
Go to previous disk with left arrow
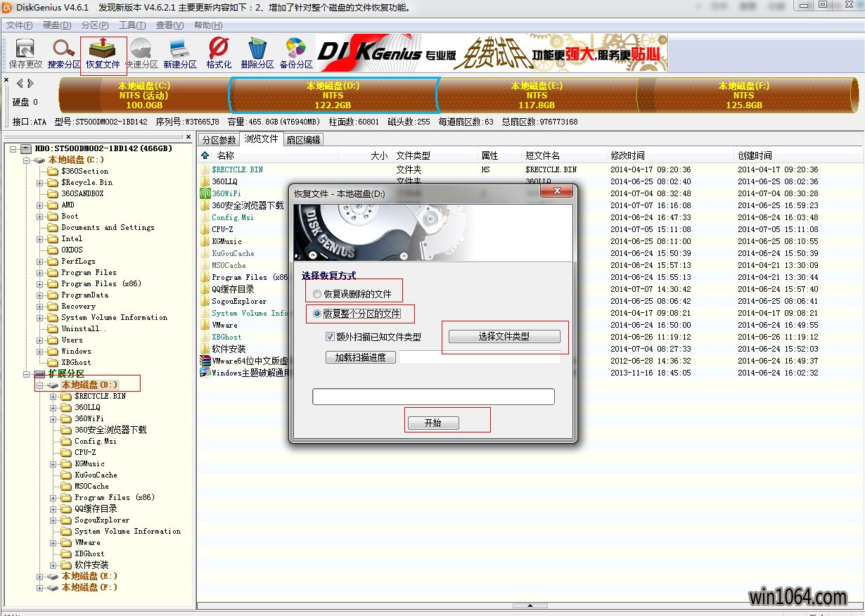(20, 84)
